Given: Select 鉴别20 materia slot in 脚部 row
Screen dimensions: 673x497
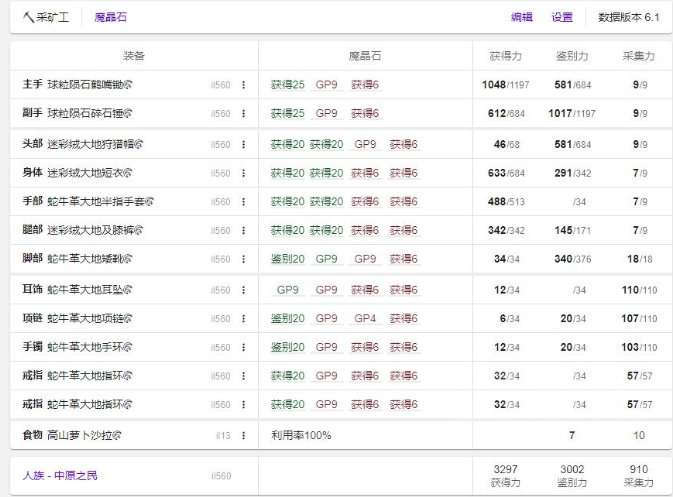Looking at the screenshot, I should point(288,259).
